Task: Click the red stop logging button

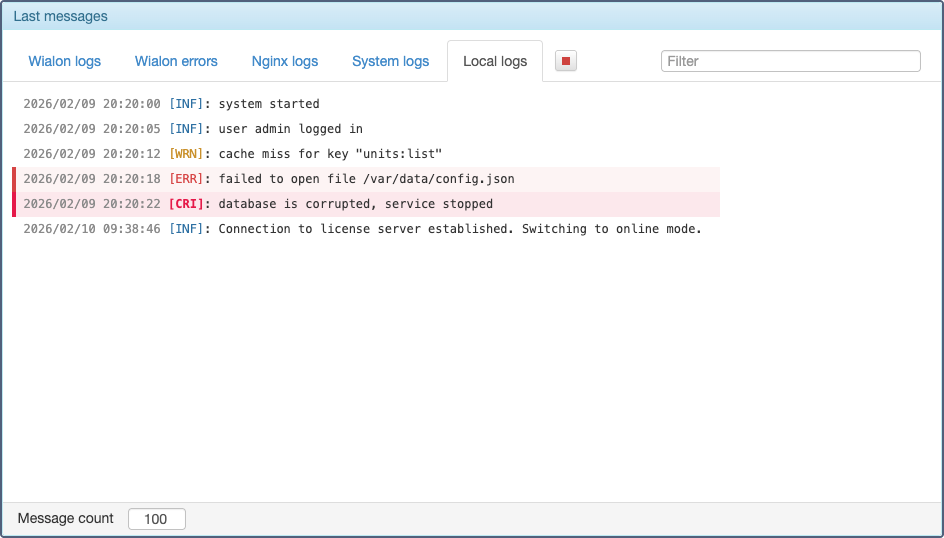Action: [x=566, y=61]
